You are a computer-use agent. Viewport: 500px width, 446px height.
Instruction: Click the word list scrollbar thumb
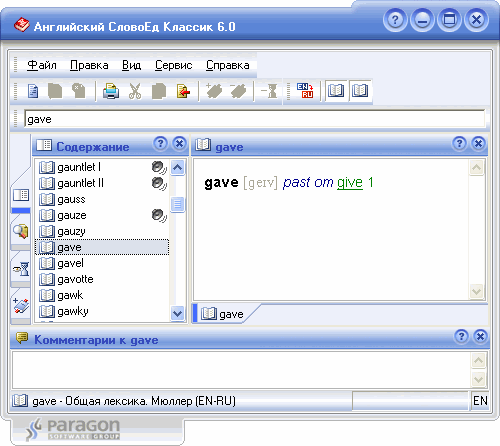(x=177, y=204)
